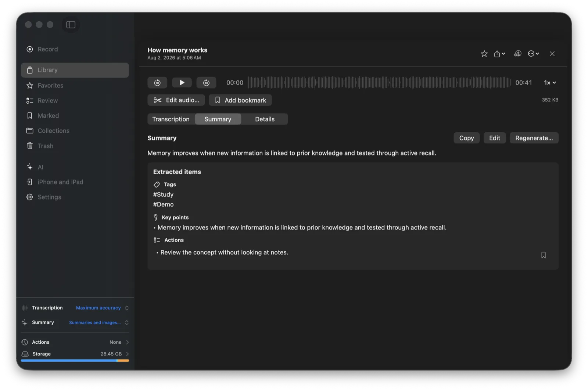Show Marked recordings in sidebar
This screenshot has height=390, width=588.
pos(75,116)
